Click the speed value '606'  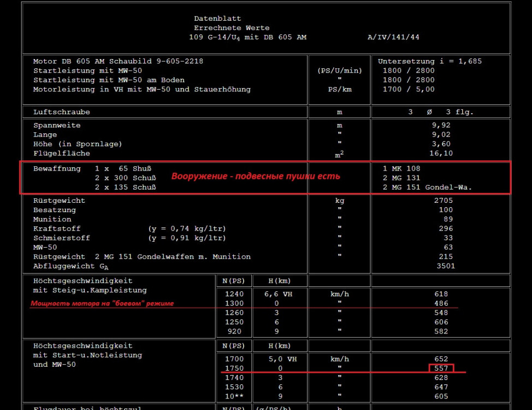point(441,322)
